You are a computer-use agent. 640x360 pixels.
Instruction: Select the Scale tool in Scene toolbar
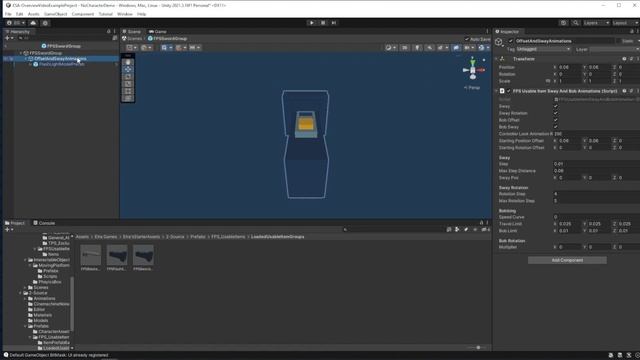point(128,84)
